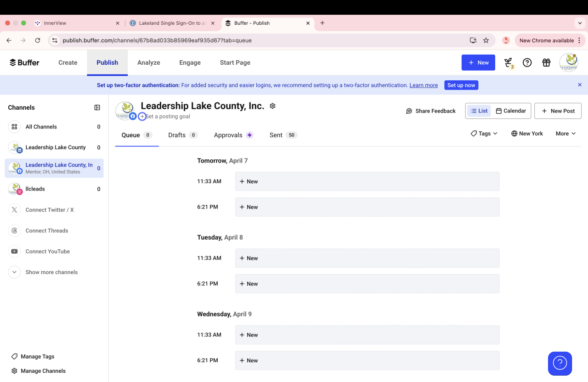
Task: Select the llcleads Instagram channel
Action: (54, 189)
